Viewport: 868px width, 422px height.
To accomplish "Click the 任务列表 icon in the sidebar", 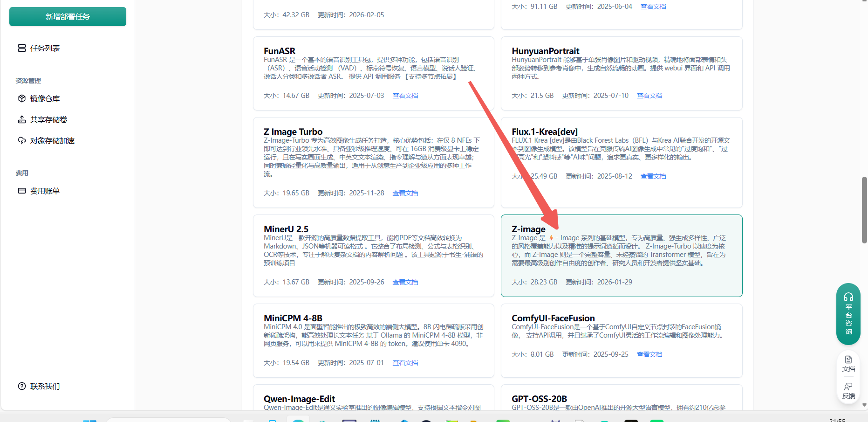I will click(21, 48).
